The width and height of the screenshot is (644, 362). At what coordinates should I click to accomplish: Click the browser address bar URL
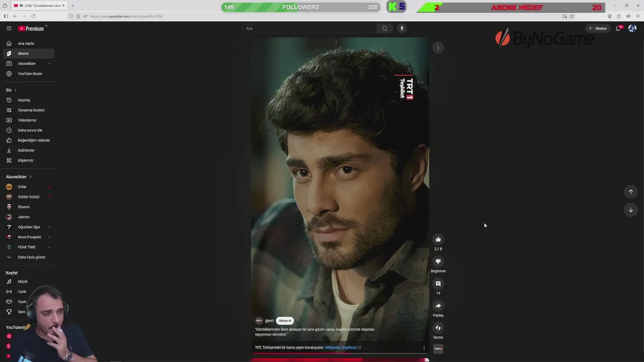[x=125, y=16]
